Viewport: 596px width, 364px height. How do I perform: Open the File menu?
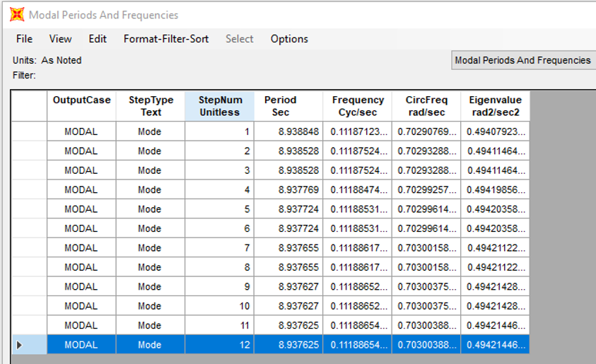point(24,39)
